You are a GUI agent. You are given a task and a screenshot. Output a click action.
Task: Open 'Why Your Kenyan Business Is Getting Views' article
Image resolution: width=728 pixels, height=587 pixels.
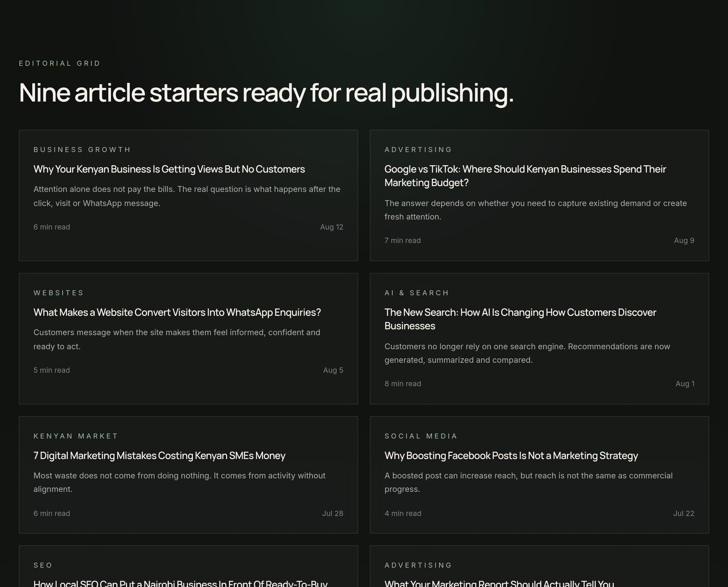(169, 169)
